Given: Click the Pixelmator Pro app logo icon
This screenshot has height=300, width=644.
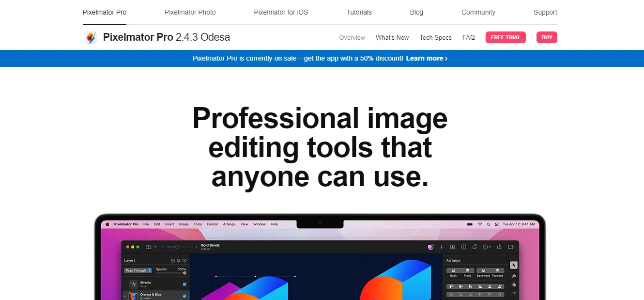Looking at the screenshot, I should click(x=91, y=37).
